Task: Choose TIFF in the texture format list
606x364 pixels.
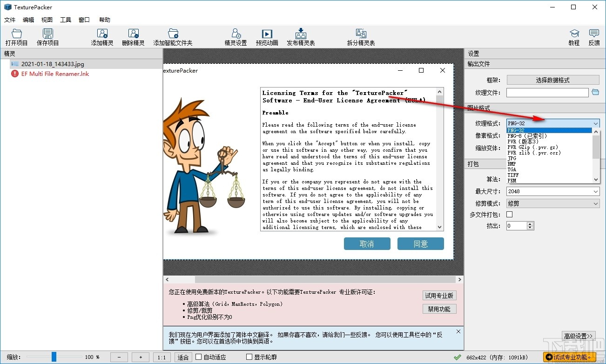Action: coord(549,175)
